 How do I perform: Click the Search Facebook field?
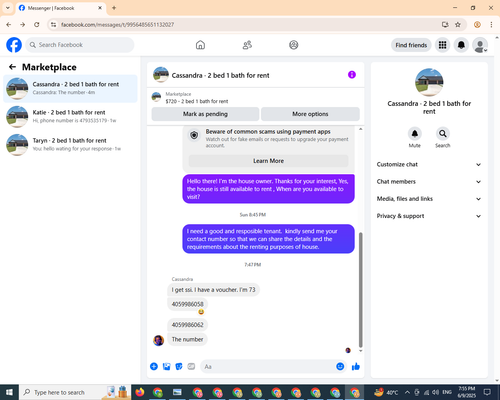coord(80,45)
